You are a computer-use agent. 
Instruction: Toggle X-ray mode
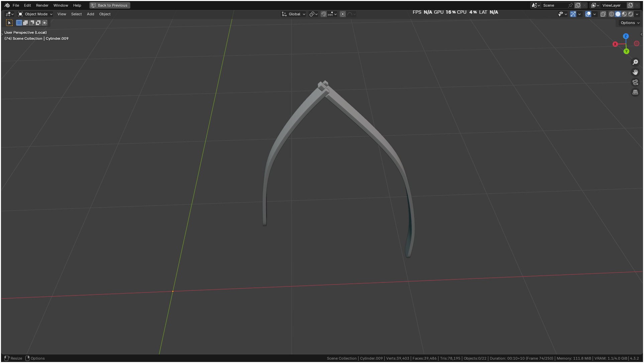pos(603,14)
